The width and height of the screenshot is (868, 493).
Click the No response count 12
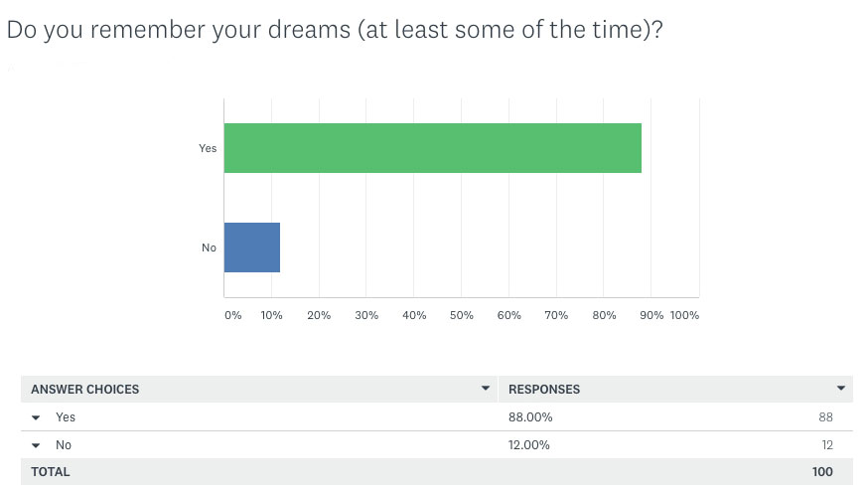coord(827,445)
